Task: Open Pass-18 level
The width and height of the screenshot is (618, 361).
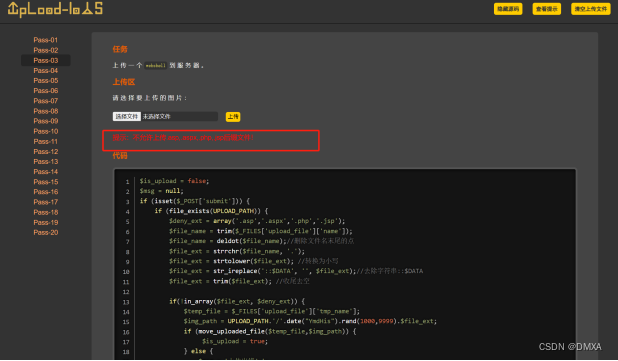Action: 46,212
